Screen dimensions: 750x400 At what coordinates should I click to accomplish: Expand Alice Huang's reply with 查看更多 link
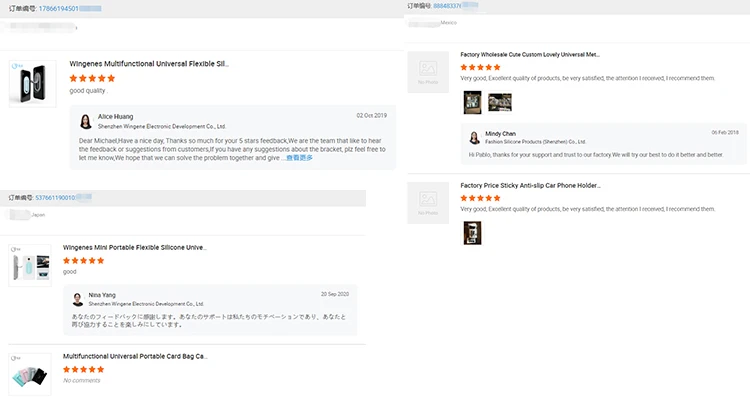coord(299,158)
